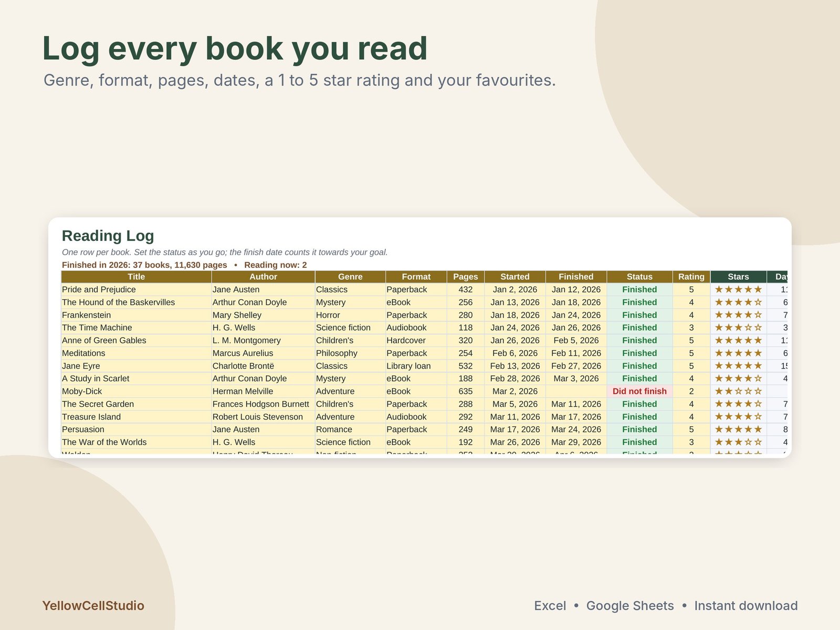Select the Persuasion title cell

136,429
